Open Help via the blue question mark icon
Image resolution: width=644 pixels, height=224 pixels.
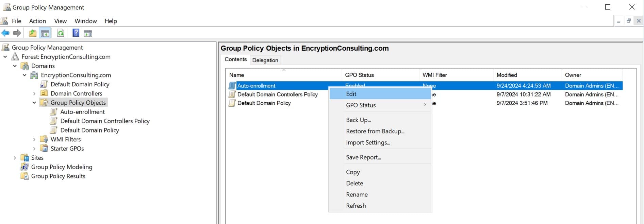coord(76,33)
